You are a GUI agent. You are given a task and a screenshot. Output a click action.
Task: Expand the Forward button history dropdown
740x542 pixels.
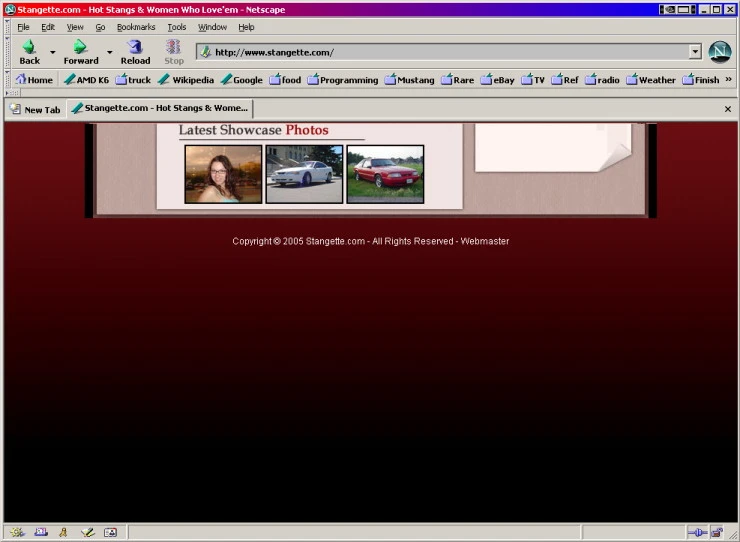pos(109,52)
